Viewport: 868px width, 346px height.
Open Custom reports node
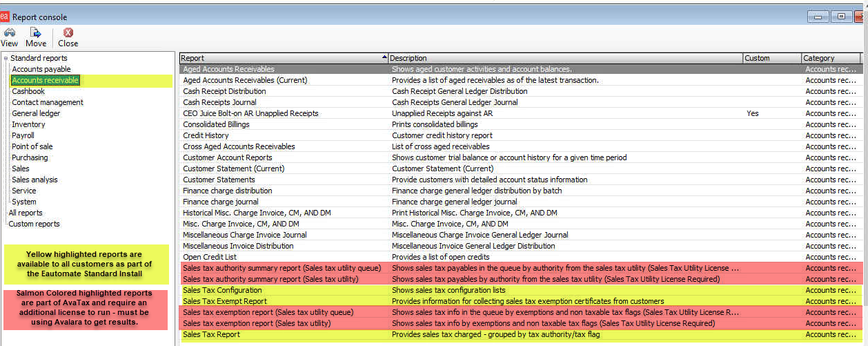(x=34, y=224)
